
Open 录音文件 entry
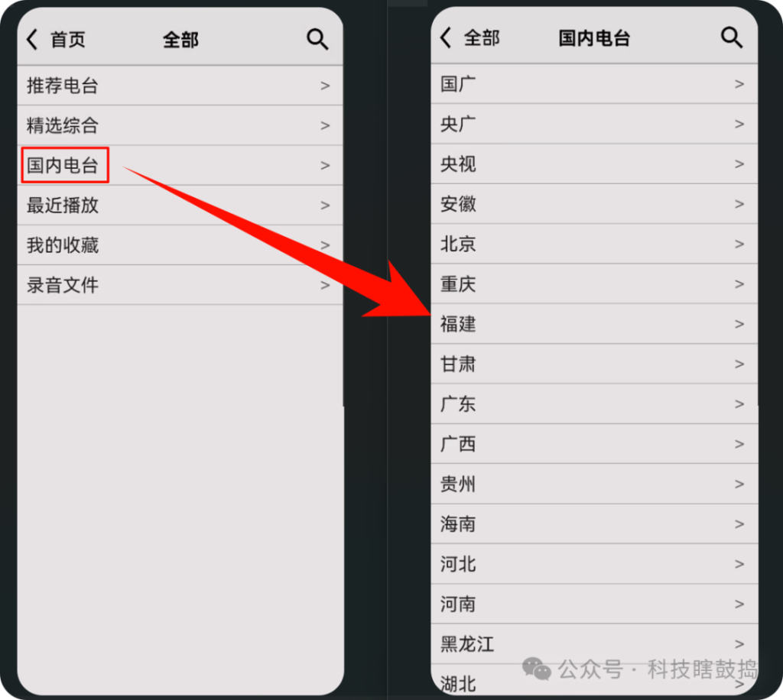pyautogui.click(x=180, y=285)
